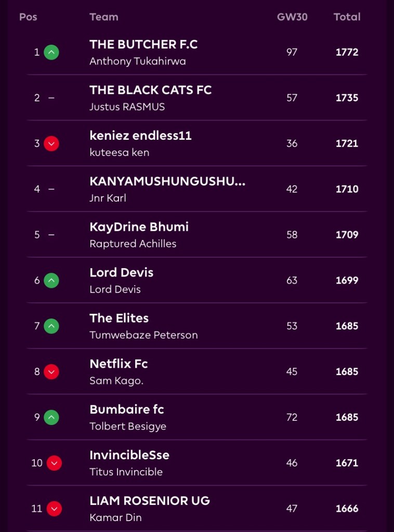Click red down arrow beside LIAM ROSENIOR UG
The height and width of the screenshot is (532, 394).
pyautogui.click(x=54, y=509)
